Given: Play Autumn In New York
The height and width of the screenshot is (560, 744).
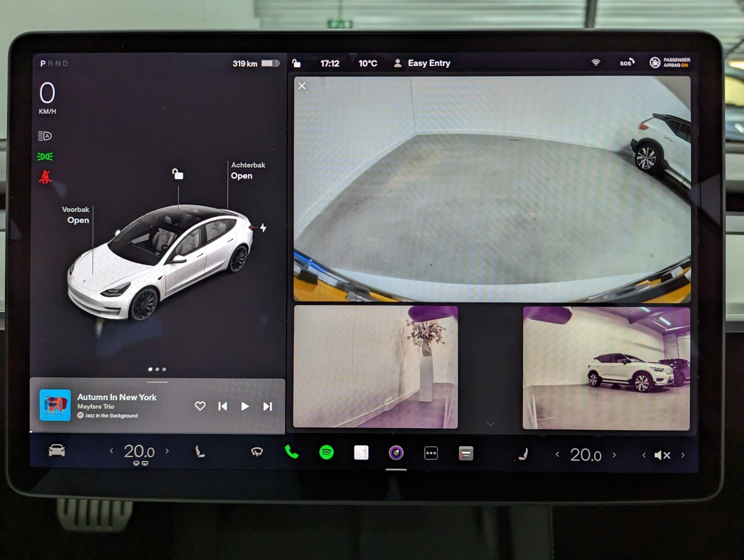Looking at the screenshot, I should [x=245, y=407].
